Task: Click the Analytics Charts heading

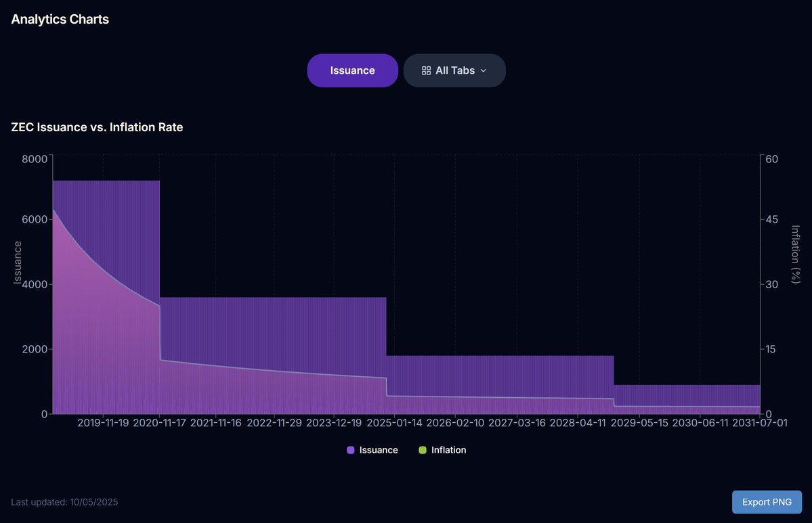Action: pos(60,19)
